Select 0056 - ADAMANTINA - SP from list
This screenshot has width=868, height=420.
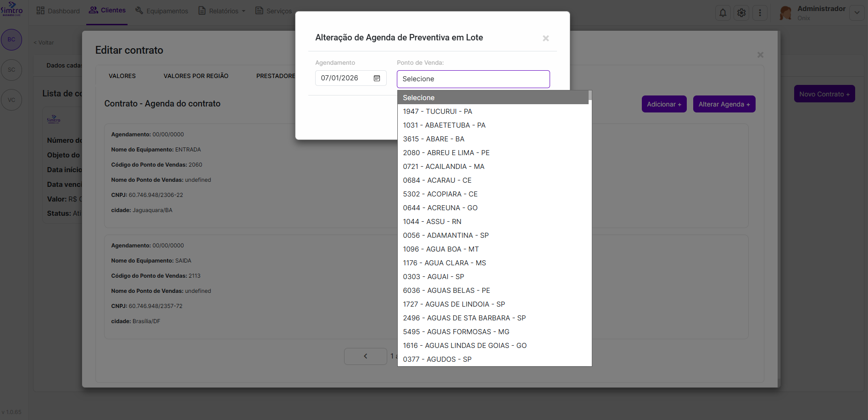(x=445, y=235)
